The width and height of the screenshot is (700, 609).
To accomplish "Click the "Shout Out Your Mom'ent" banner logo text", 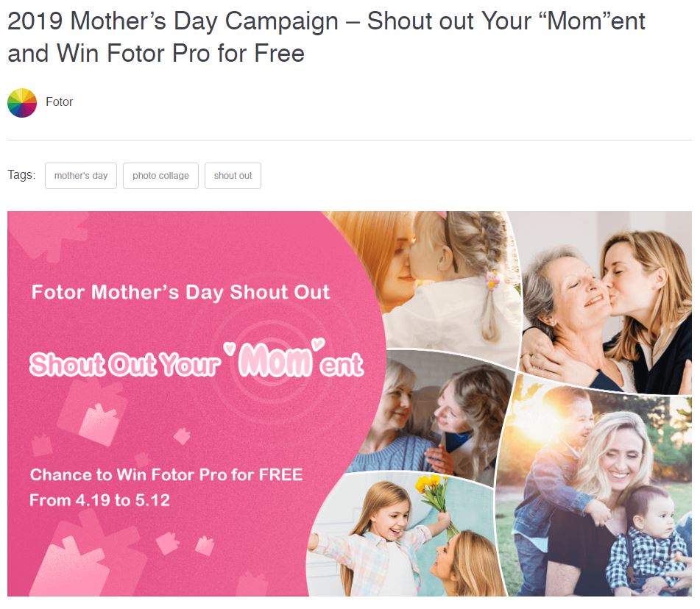I will (197, 360).
